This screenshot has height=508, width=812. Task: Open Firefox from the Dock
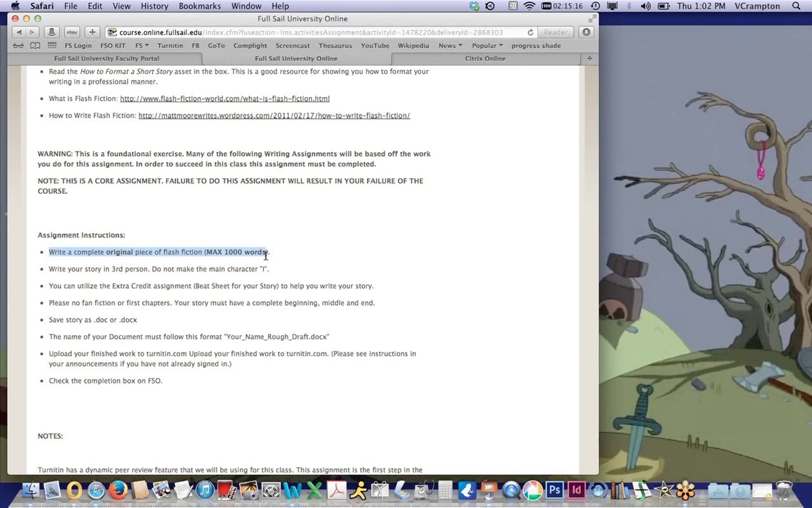pyautogui.click(x=118, y=490)
